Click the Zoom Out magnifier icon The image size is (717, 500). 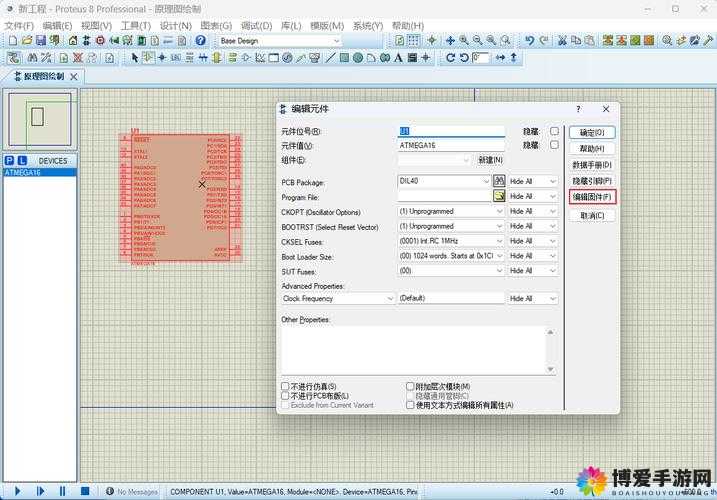(477, 41)
